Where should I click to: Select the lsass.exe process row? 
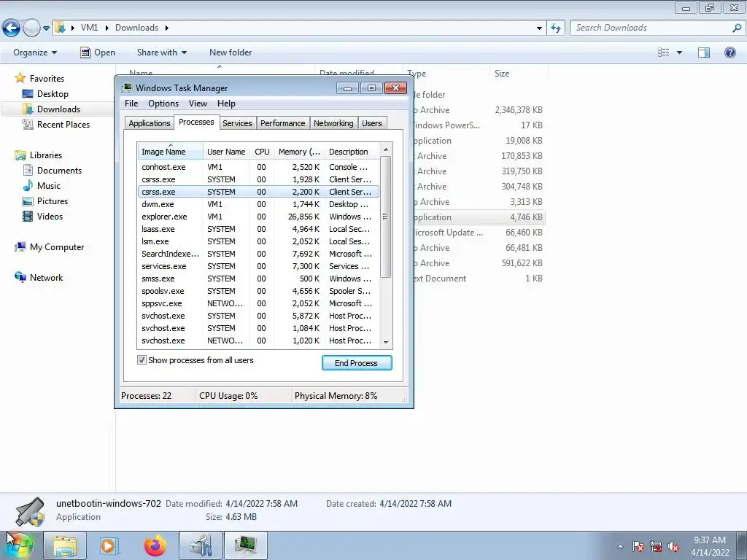(x=258, y=228)
